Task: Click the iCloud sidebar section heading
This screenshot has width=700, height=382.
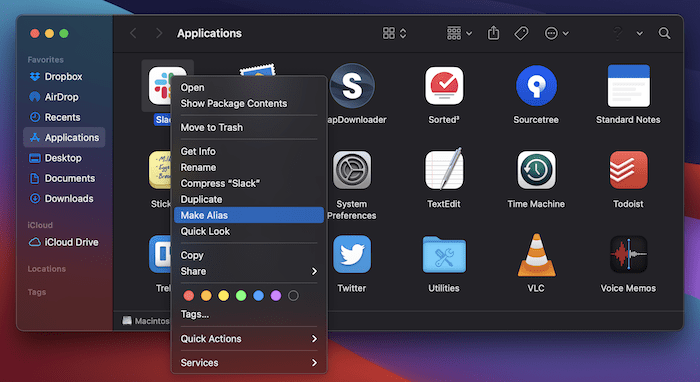Action: 40,225
